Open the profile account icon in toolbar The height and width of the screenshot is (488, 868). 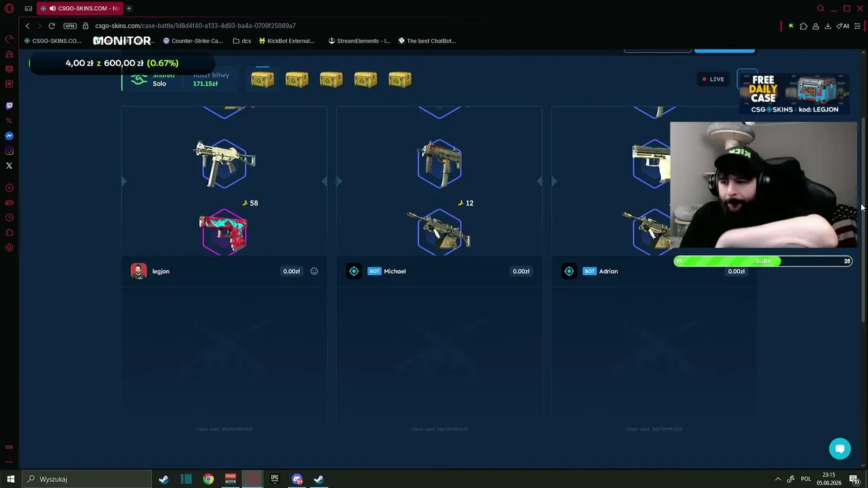[816, 26]
